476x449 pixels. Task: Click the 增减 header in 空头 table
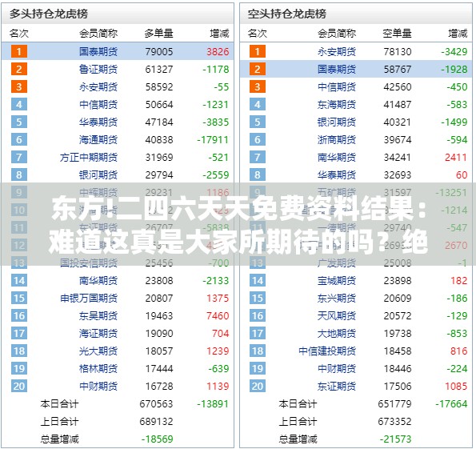(x=458, y=33)
